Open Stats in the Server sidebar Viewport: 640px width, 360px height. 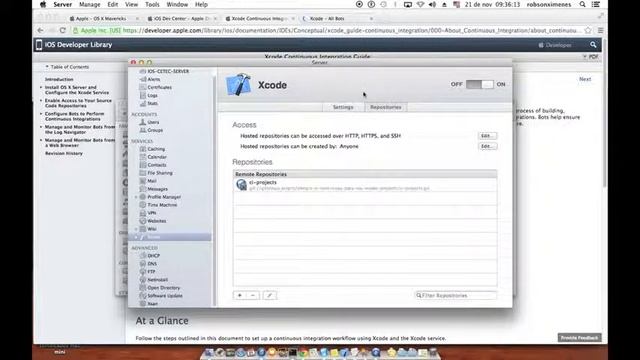point(152,103)
